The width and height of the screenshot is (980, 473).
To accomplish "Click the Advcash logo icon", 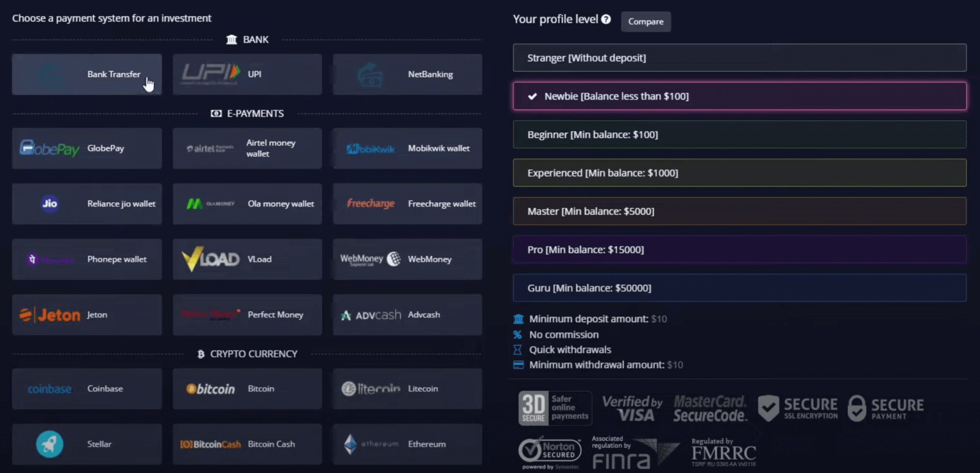I will point(371,315).
